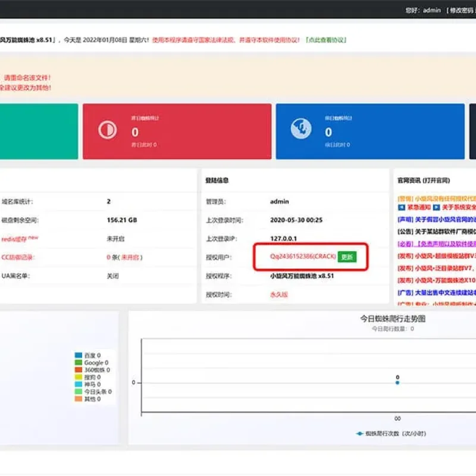Image resolution: width=476 pixels, height=476 pixels.
Task: Open the [发布] 万能蜘蛛池X10 news link
Action: click(x=437, y=280)
